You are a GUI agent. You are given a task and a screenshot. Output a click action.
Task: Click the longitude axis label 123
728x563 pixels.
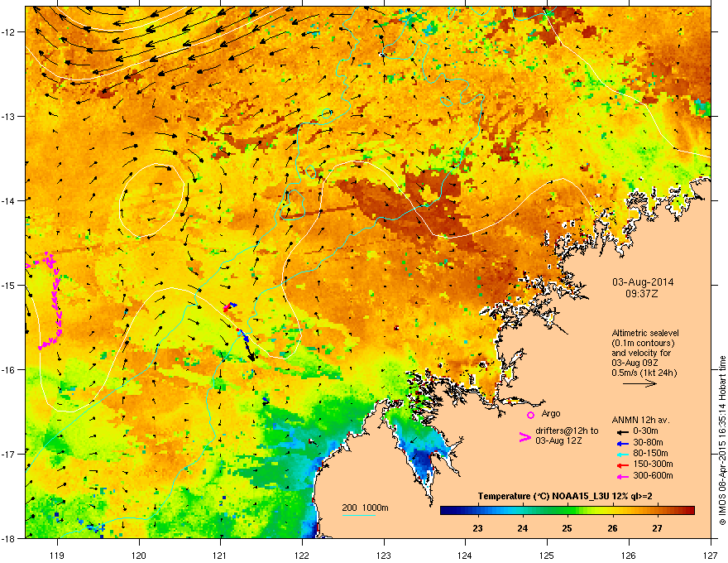pos(384,555)
